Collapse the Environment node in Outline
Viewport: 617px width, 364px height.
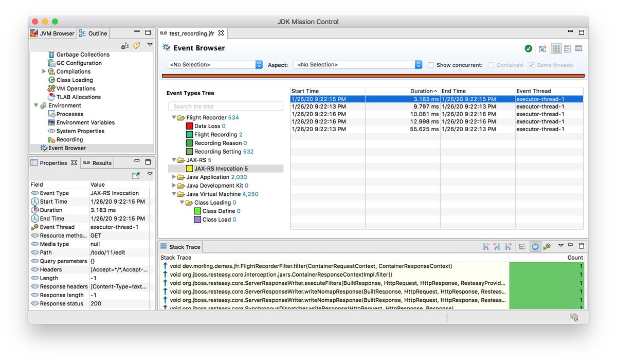point(36,105)
